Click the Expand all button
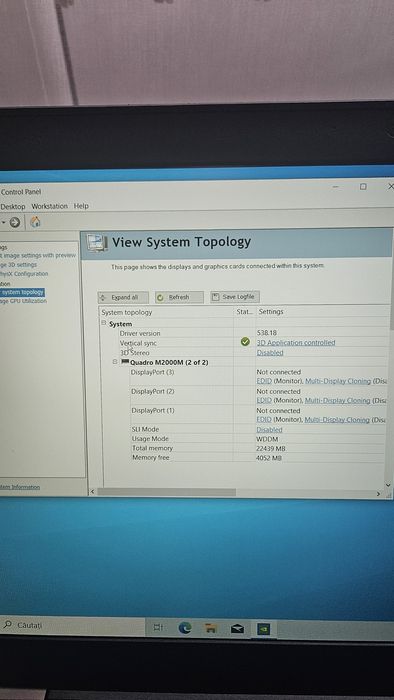 coord(123,297)
